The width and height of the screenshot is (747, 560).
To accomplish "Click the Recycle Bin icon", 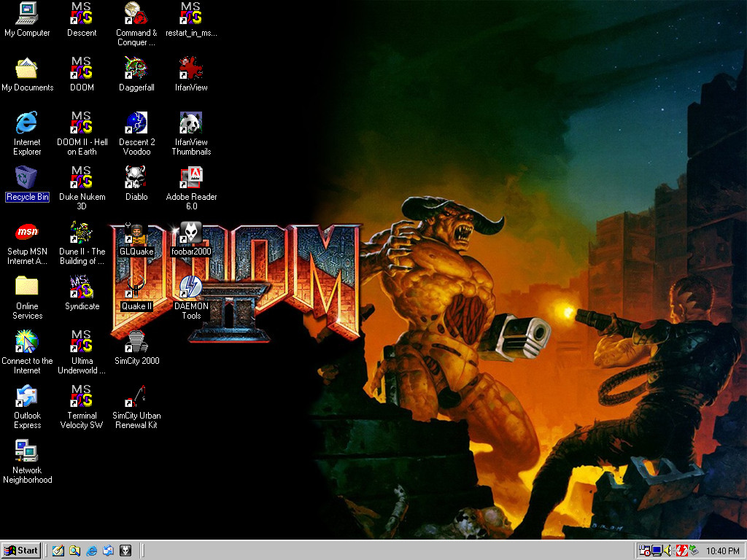I will pos(27,178).
